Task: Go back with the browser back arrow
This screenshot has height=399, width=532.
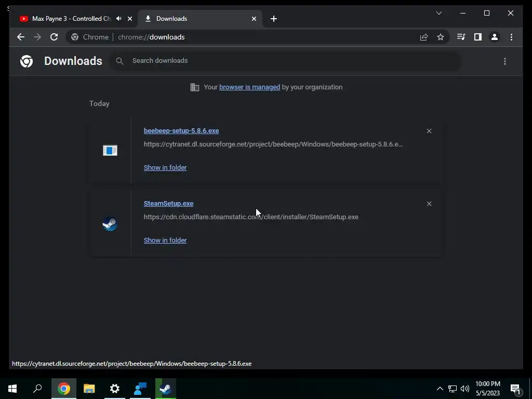Action: (21, 37)
